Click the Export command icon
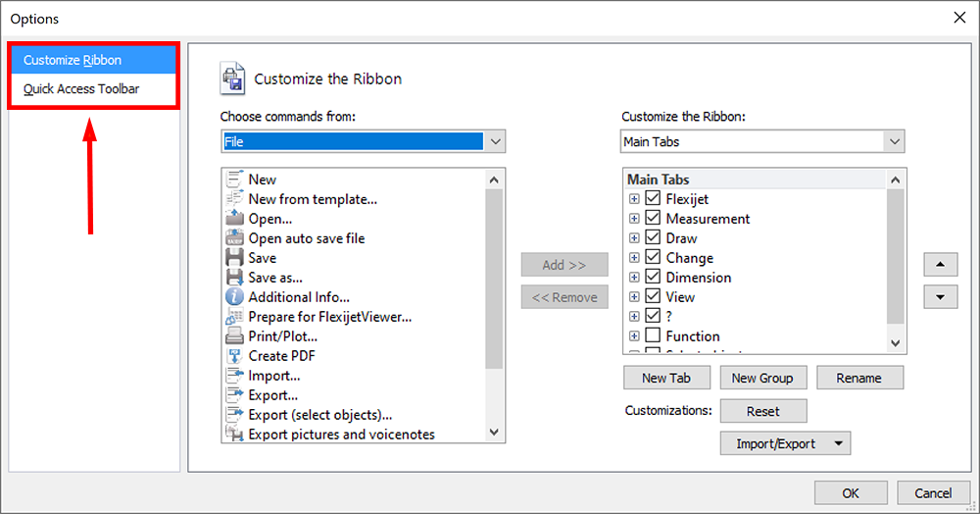 (234, 394)
